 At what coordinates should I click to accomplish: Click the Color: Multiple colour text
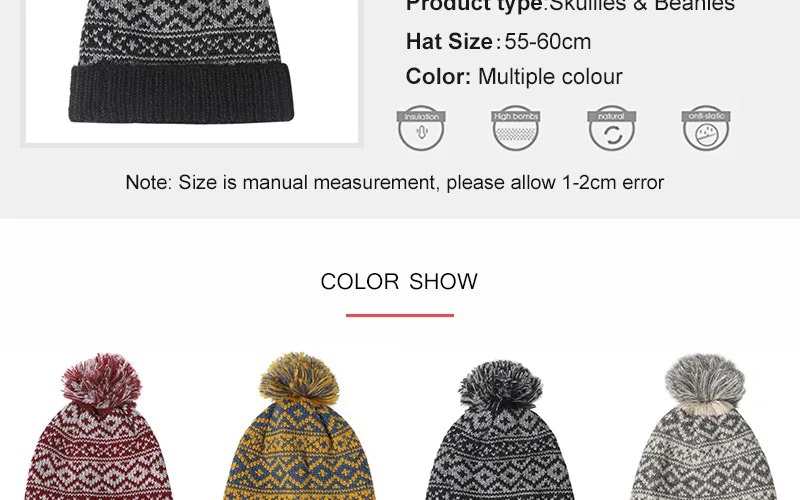pos(514,77)
